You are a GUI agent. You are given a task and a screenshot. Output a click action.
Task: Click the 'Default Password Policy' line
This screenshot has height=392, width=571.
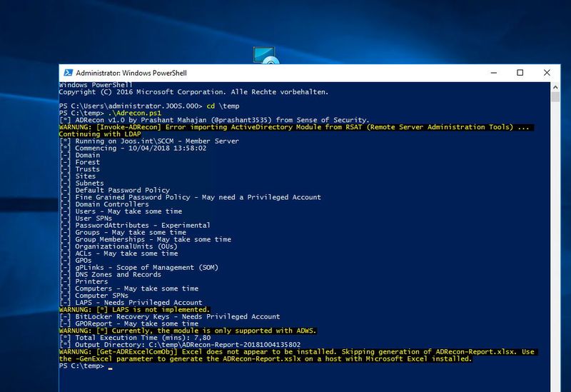pos(115,190)
